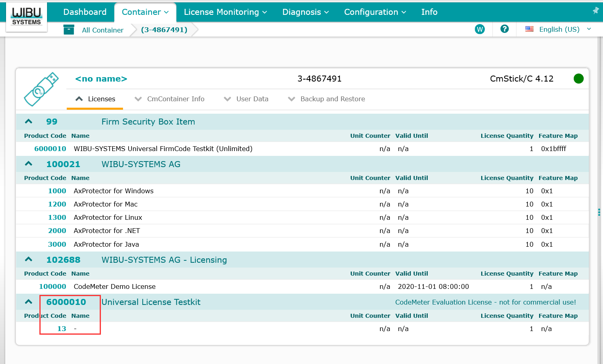Collapse Firm Security Box Item section

click(29, 122)
